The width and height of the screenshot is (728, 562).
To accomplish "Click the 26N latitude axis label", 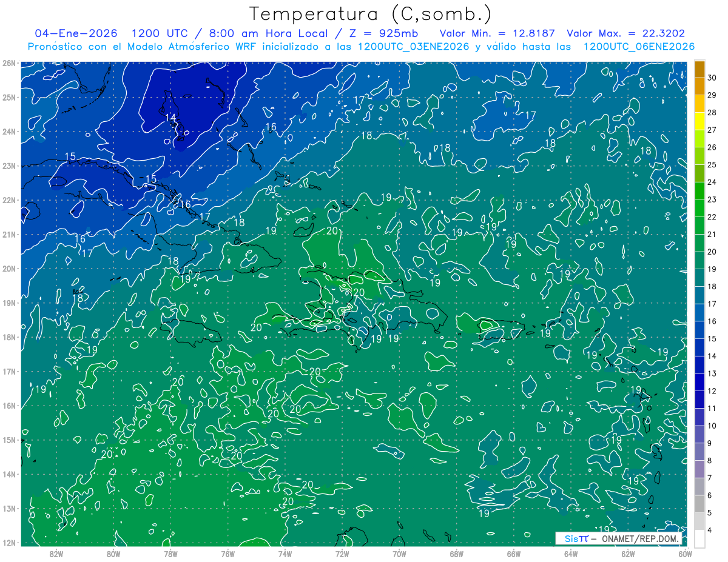I will (8, 63).
